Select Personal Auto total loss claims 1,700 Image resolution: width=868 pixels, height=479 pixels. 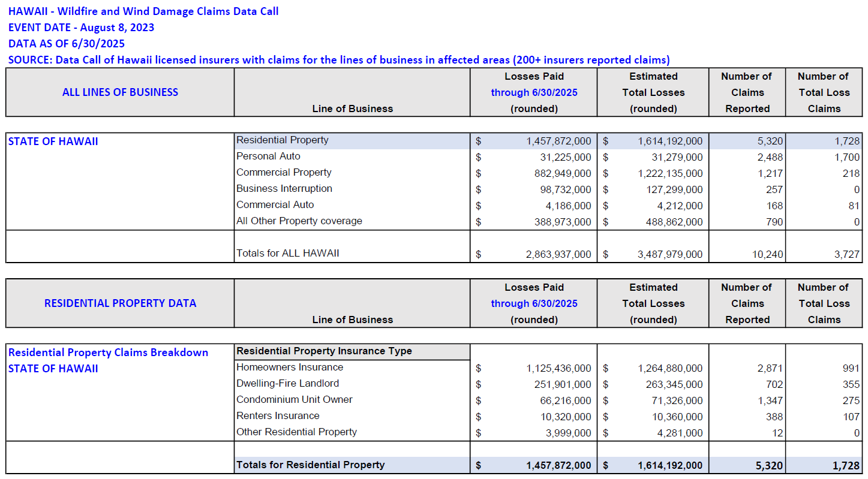point(847,158)
